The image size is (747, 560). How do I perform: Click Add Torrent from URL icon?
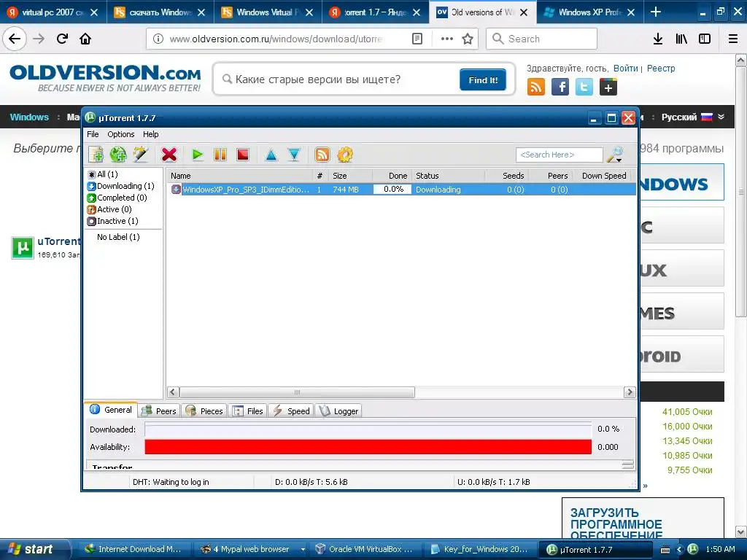(118, 155)
